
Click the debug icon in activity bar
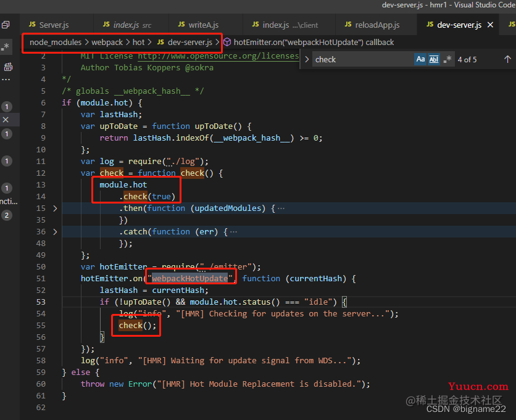8,67
